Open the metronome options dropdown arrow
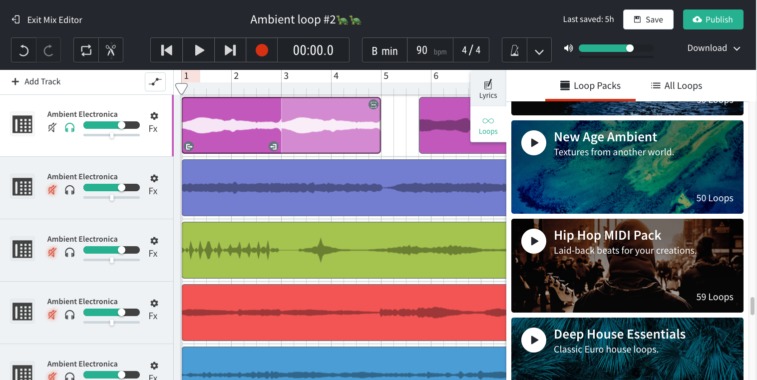 (539, 50)
